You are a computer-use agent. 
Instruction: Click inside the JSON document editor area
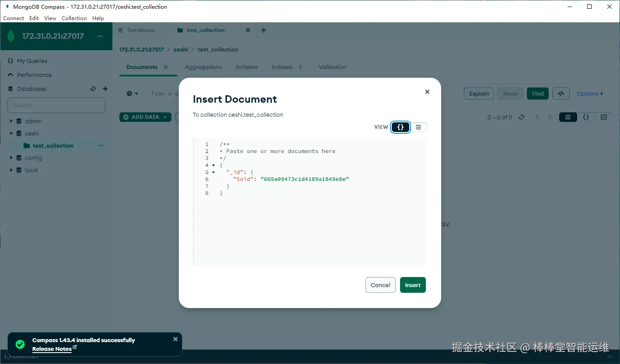coord(310,202)
